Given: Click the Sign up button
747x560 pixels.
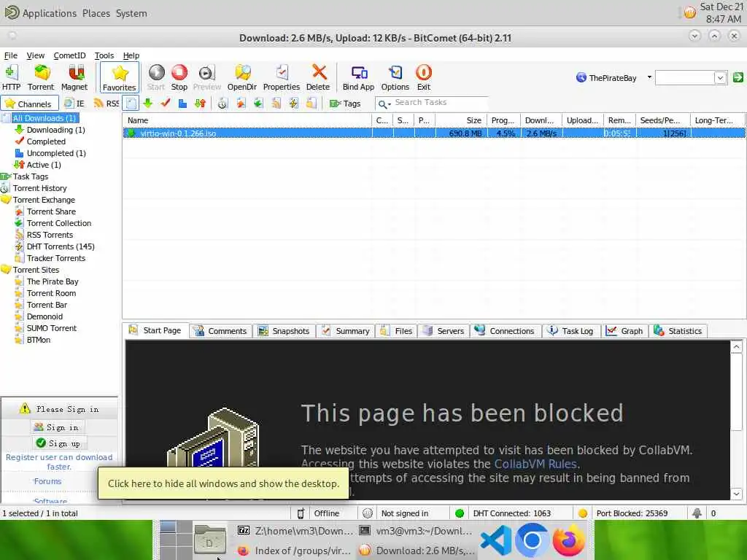Looking at the screenshot, I should click(58, 443).
